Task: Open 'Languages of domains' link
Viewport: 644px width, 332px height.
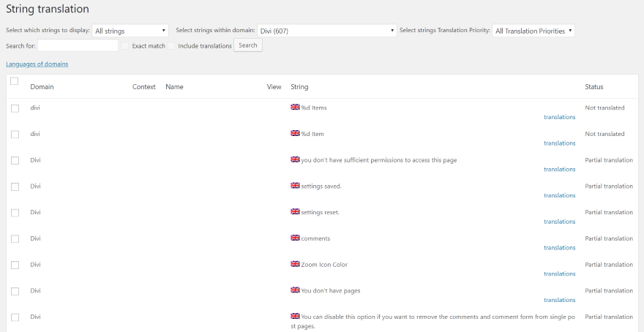Action: point(37,64)
